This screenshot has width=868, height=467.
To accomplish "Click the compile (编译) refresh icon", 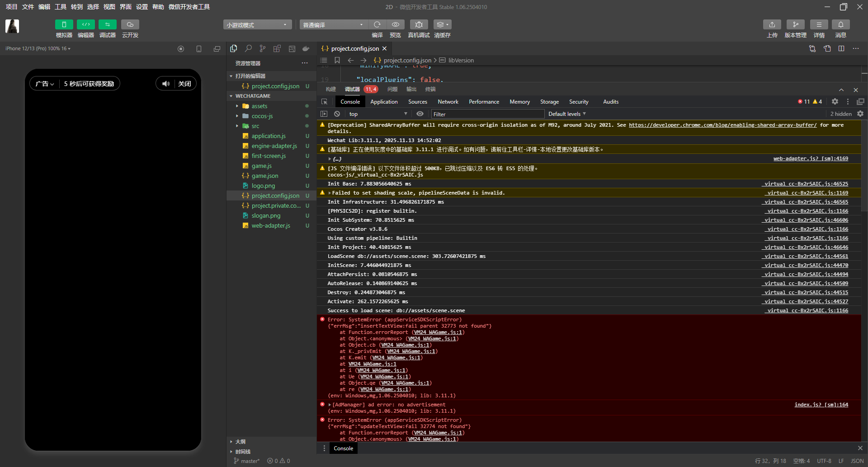I will pos(377,24).
